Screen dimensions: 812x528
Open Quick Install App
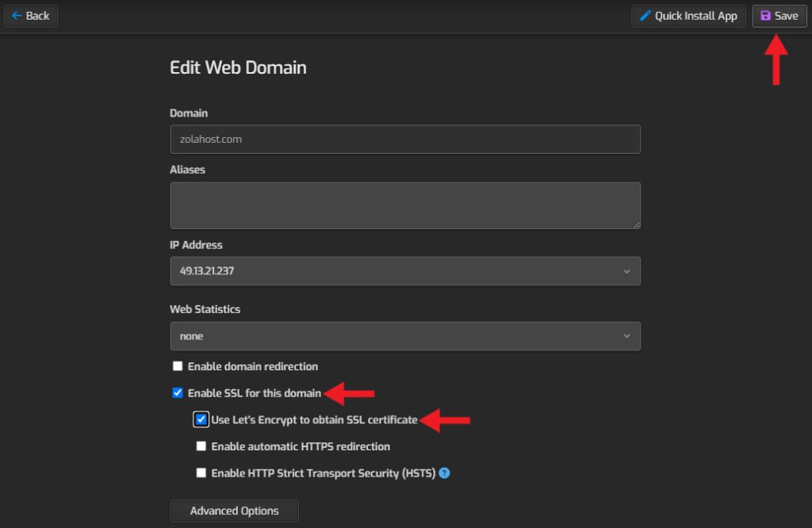[688, 16]
